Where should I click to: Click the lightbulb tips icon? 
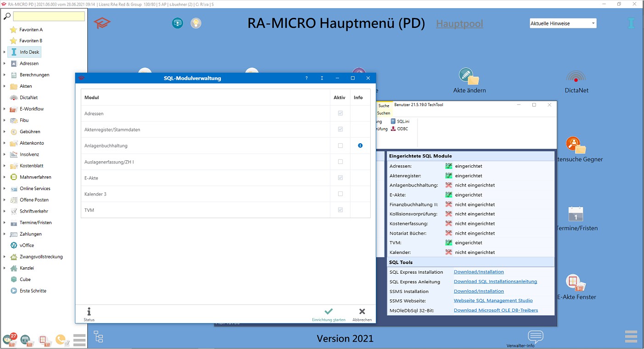(x=196, y=23)
